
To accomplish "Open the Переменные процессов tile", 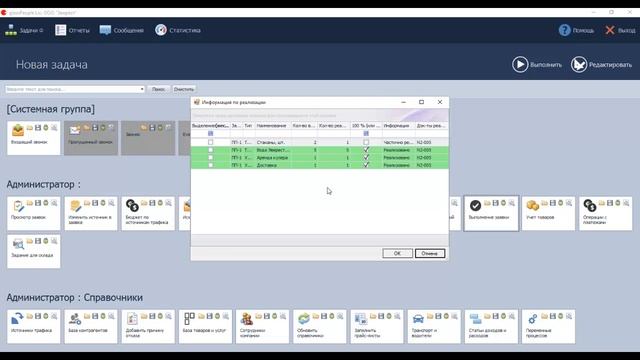I will click(x=548, y=327).
